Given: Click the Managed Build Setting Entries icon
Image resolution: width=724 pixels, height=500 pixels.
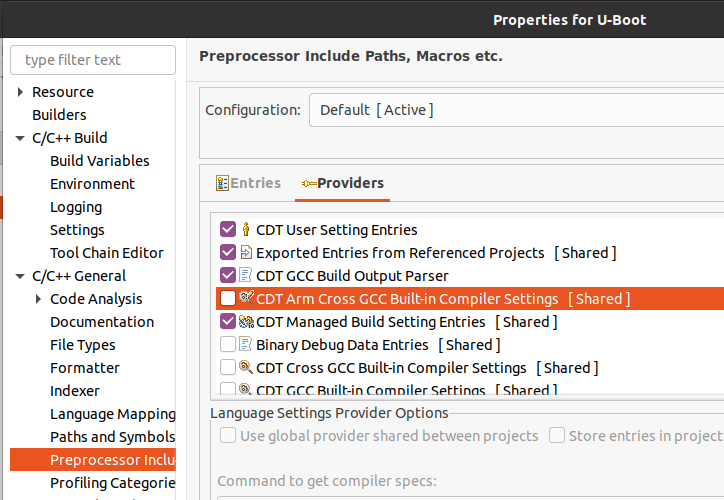Looking at the screenshot, I should click(x=247, y=321).
